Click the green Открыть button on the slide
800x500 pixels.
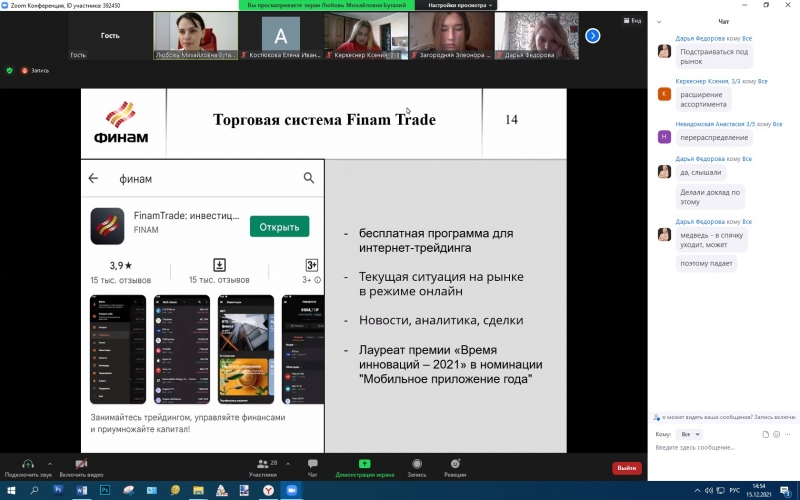[280, 227]
